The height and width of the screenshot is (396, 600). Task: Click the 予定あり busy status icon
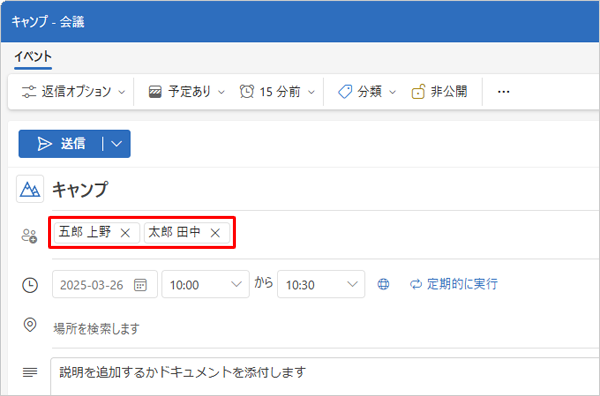[155, 92]
